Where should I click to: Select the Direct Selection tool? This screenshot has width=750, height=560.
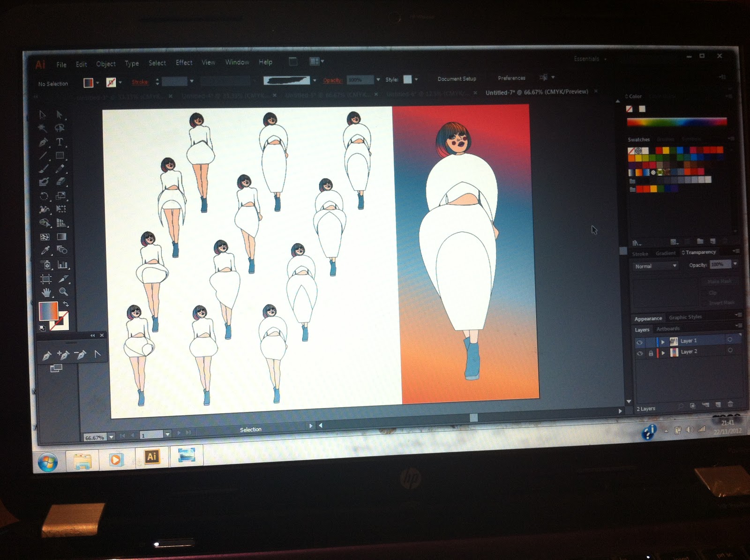click(60, 114)
